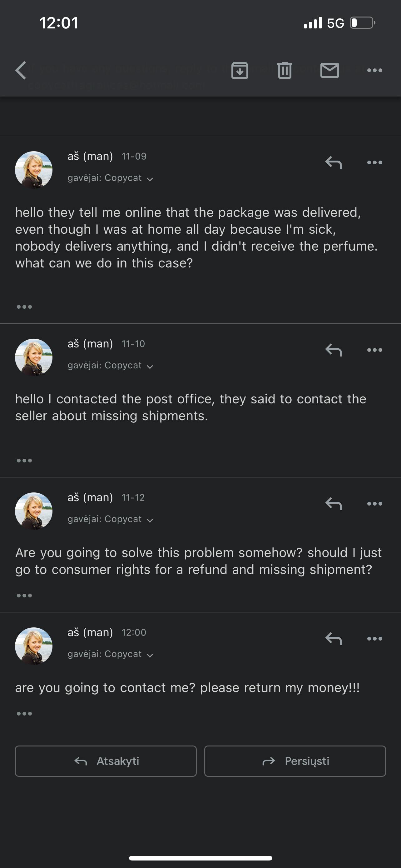This screenshot has width=401, height=868.
Task: Reply to the 11-10 message
Action: 333,350
